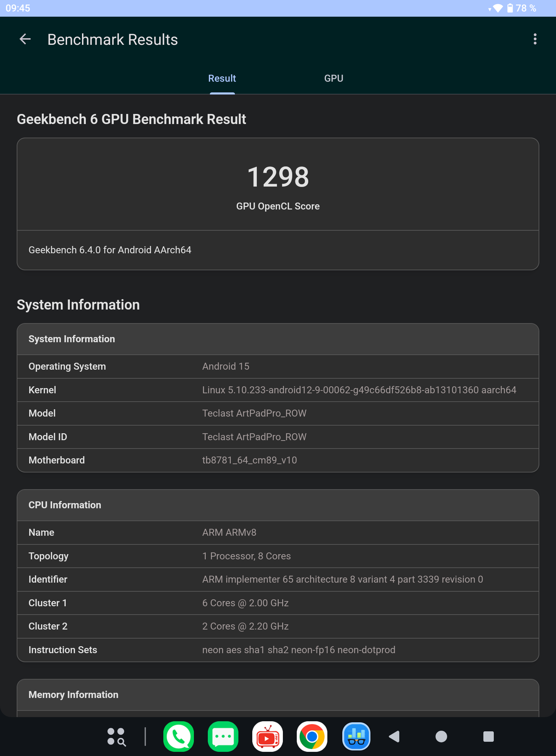
Task: Tap the battery indicator in status bar
Action: pos(510,8)
